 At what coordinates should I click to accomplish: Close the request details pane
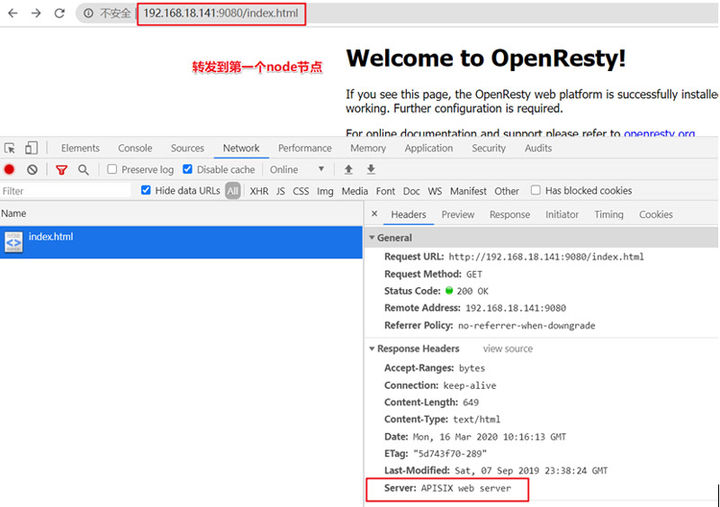(x=375, y=214)
